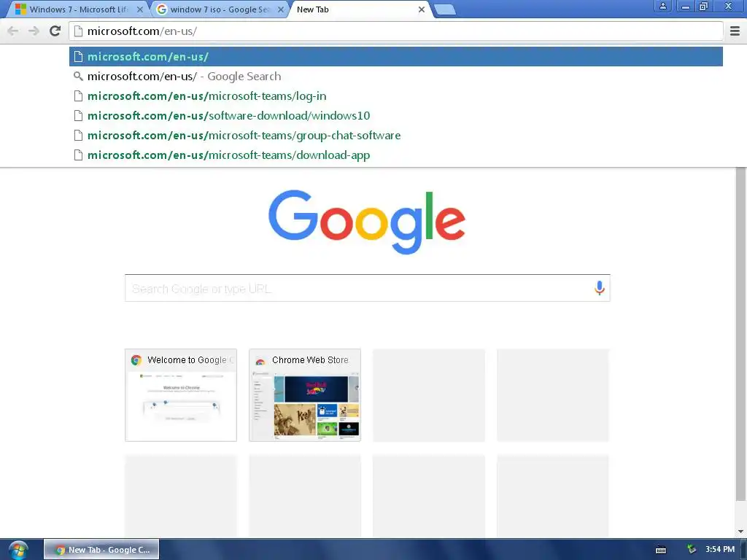
Task: Close the Windows 7 - Microsoft tab
Action: click(x=139, y=9)
